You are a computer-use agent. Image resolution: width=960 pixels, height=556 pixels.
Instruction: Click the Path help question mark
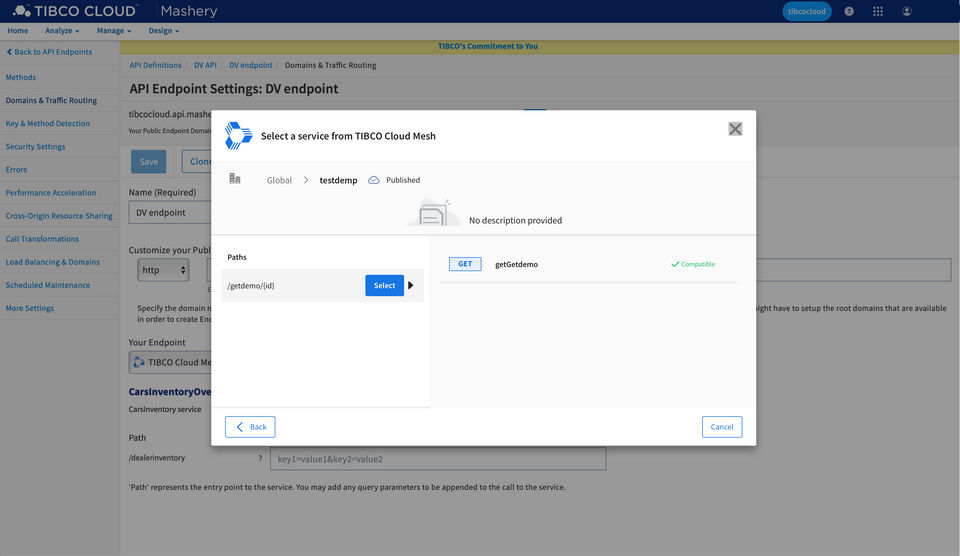point(260,458)
